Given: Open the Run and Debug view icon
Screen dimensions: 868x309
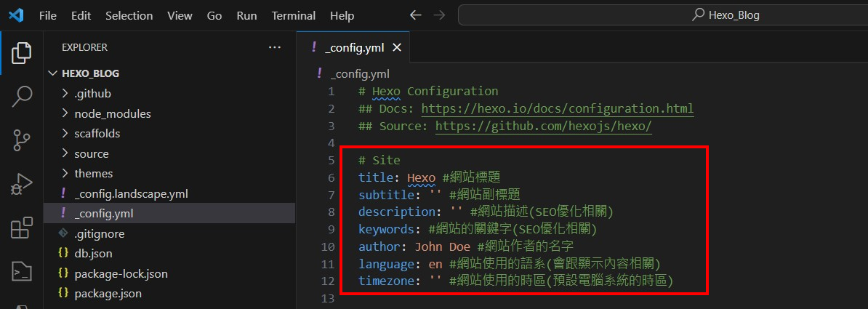Looking at the screenshot, I should [x=22, y=184].
